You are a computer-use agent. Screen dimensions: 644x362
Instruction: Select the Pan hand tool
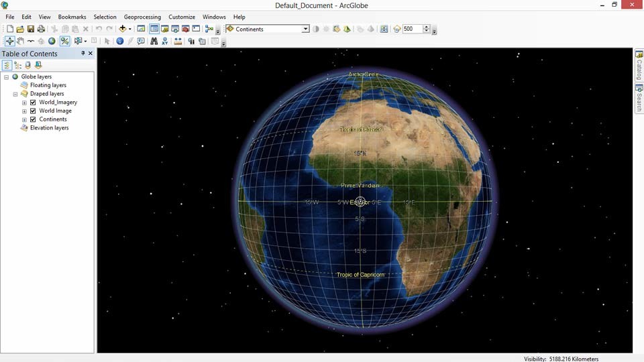pyautogui.click(x=20, y=41)
